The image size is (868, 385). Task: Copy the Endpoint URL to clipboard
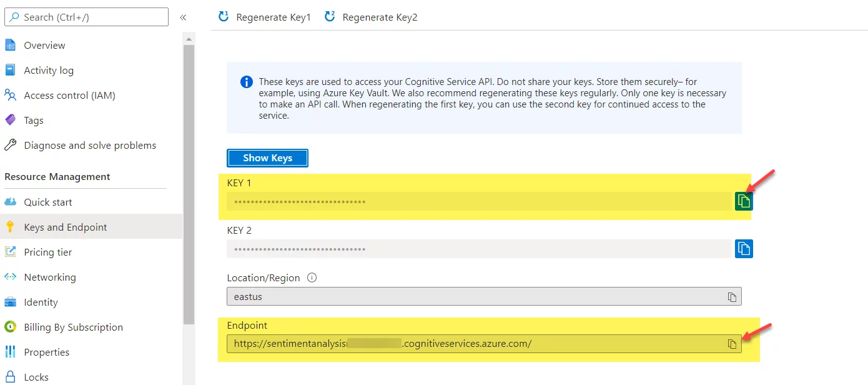point(732,344)
